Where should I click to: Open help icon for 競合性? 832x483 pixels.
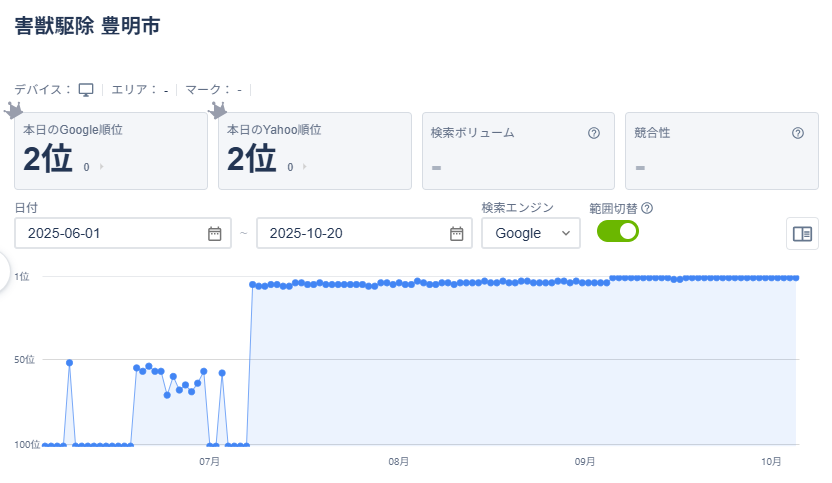click(x=798, y=133)
